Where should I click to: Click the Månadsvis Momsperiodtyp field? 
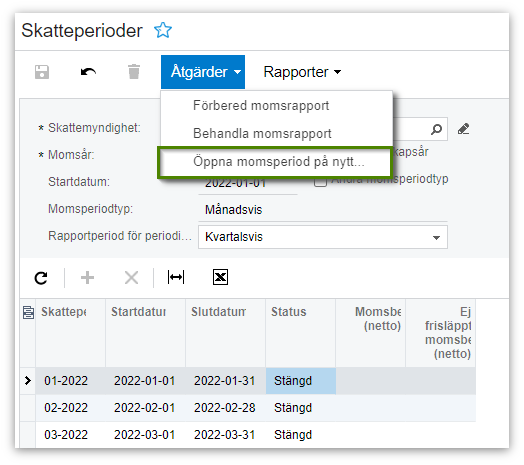[x=323, y=210]
